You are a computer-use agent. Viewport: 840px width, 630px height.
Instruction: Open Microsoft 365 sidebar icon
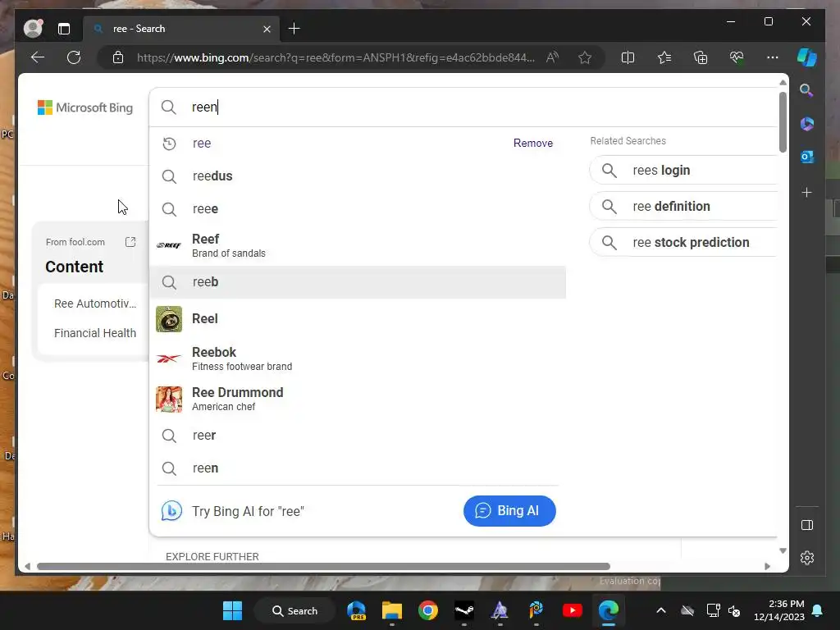[x=807, y=124]
